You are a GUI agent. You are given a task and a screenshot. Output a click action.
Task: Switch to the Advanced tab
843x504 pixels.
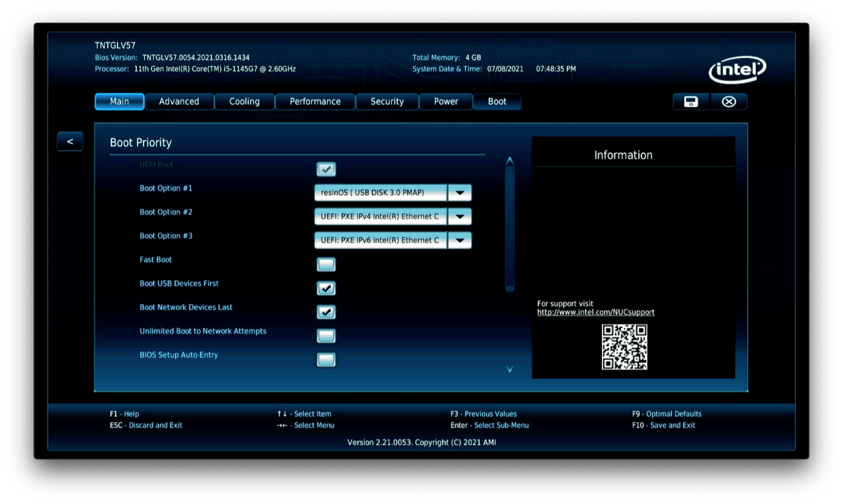tap(179, 102)
